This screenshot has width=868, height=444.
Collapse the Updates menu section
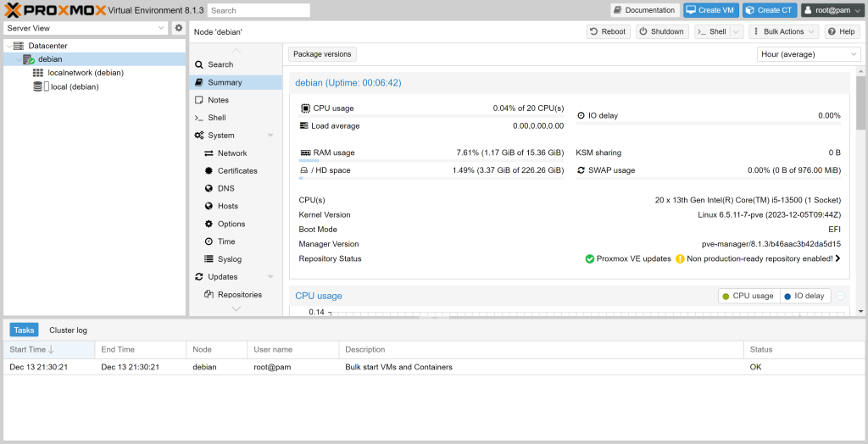pos(270,276)
